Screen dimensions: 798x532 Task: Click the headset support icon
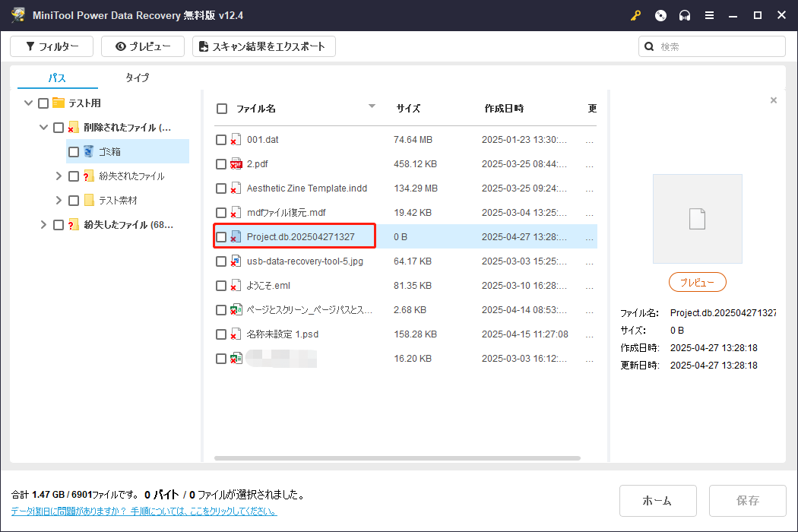(x=685, y=15)
